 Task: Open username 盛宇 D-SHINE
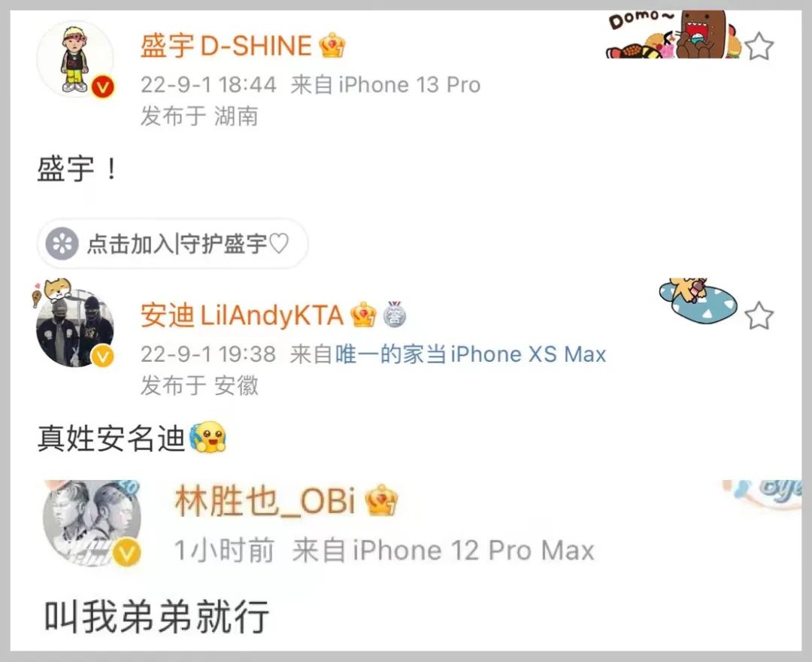tap(226, 46)
